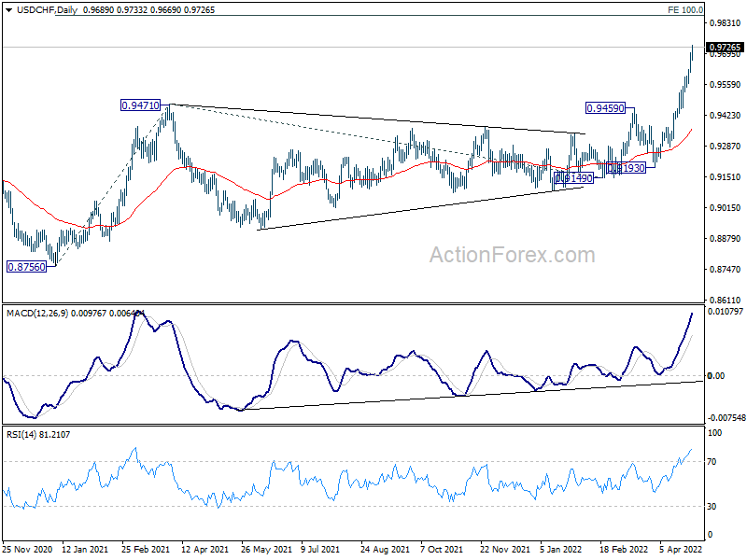Select the 0.91930 price label
The height and width of the screenshot is (560, 747).
click(626, 168)
